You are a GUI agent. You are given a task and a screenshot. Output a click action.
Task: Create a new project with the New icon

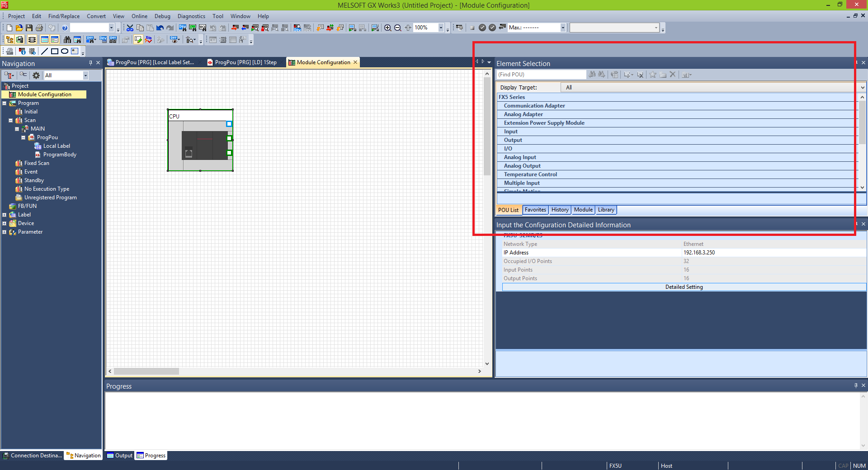click(9, 28)
